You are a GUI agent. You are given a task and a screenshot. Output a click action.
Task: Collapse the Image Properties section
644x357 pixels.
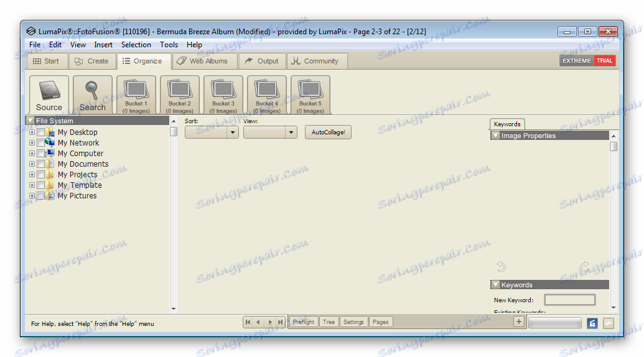coord(496,136)
